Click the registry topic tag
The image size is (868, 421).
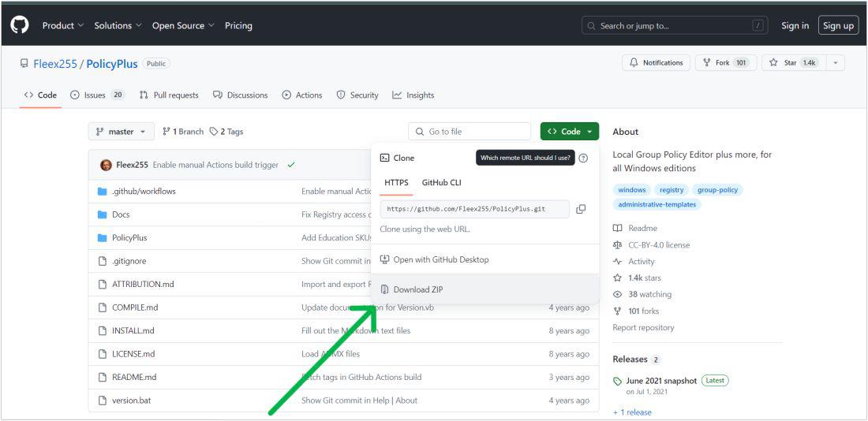(x=672, y=190)
